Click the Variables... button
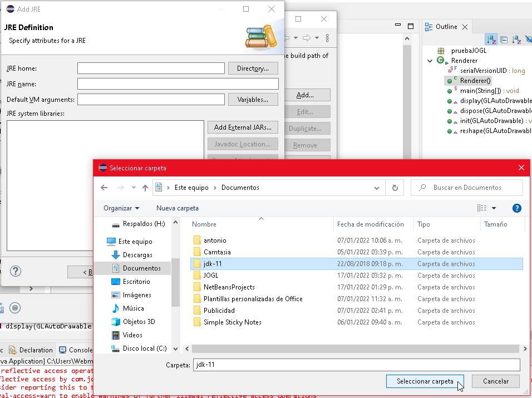Screen dimensions: 532x398 [253, 100]
